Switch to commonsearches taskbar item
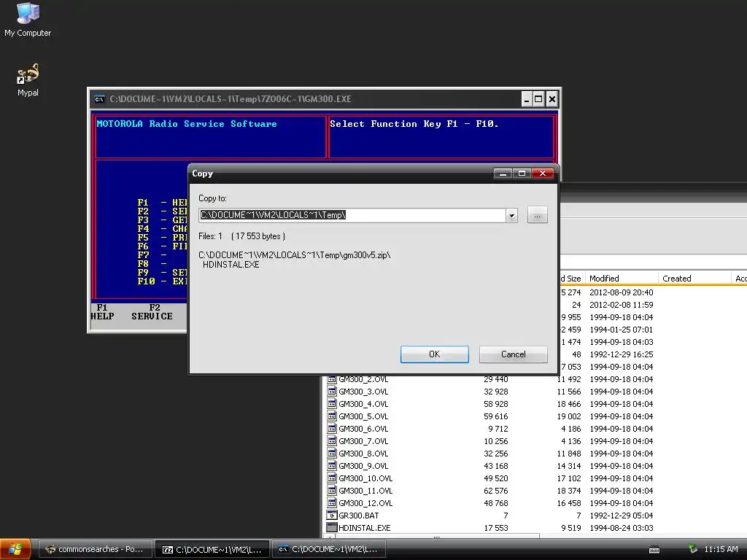Screen dimensions: 747x560 coord(95,549)
